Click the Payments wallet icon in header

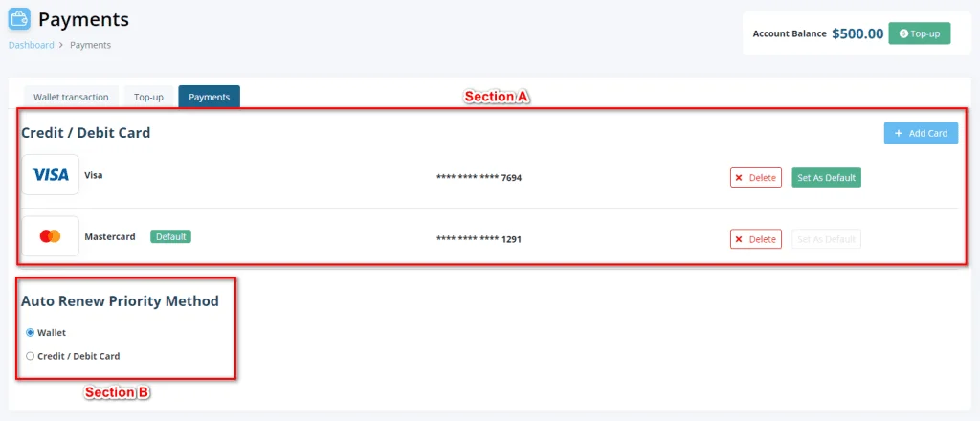[19, 19]
